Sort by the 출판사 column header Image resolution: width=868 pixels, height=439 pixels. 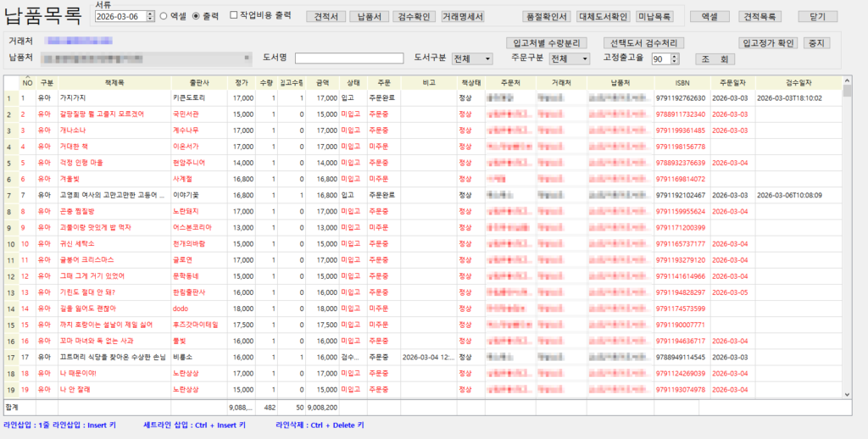(x=199, y=83)
